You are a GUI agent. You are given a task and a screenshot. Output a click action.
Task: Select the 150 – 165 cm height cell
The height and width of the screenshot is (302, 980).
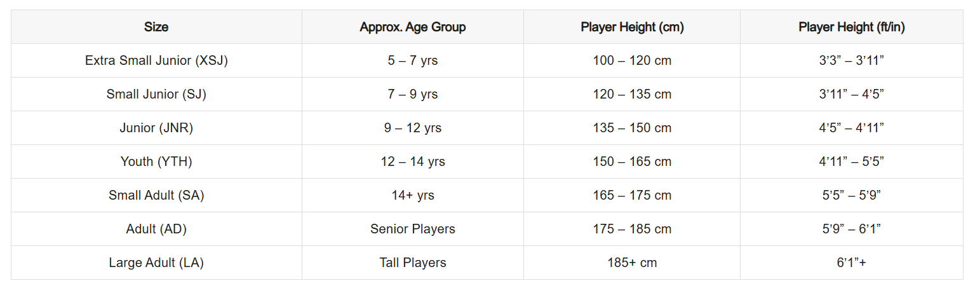click(632, 161)
